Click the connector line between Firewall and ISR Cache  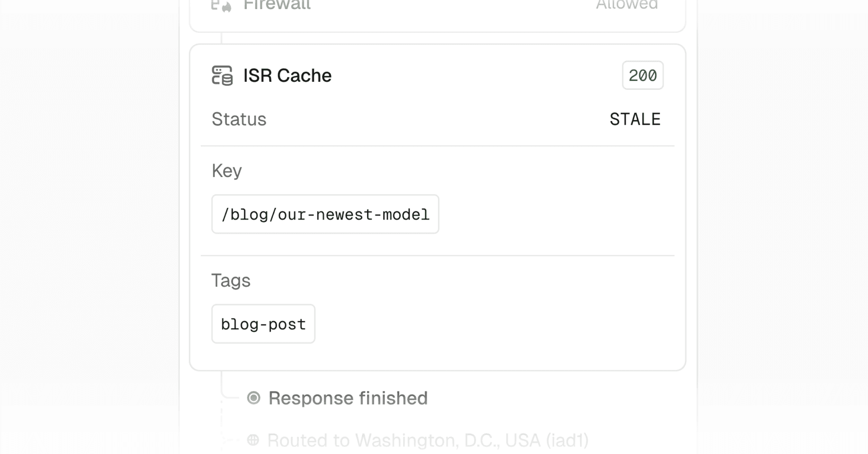[222, 38]
